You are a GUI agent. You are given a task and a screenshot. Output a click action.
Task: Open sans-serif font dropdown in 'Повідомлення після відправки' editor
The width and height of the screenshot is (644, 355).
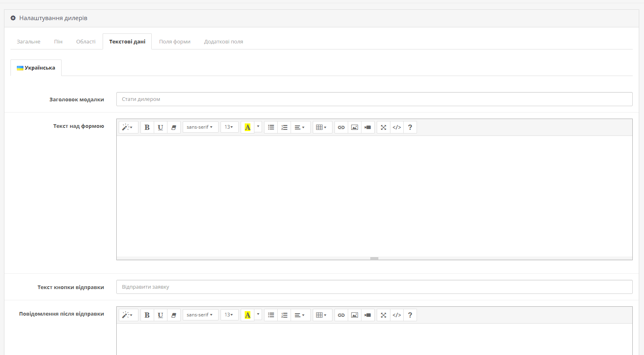(200, 315)
